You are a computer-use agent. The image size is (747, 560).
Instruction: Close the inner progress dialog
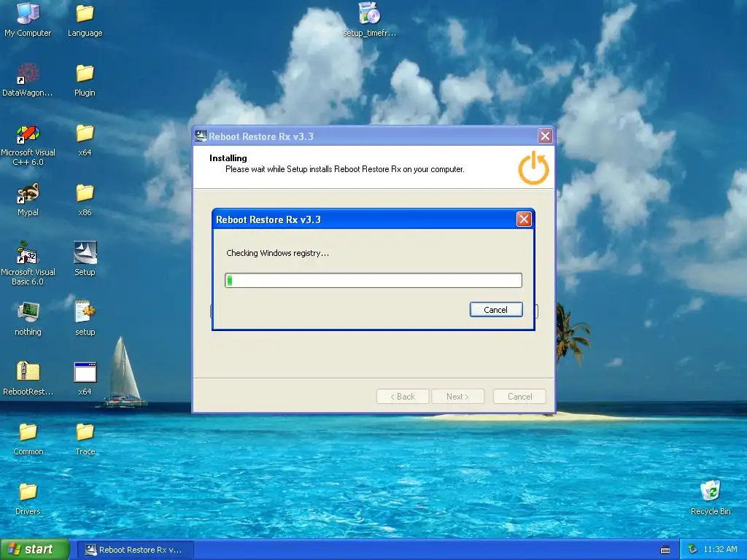(x=524, y=219)
